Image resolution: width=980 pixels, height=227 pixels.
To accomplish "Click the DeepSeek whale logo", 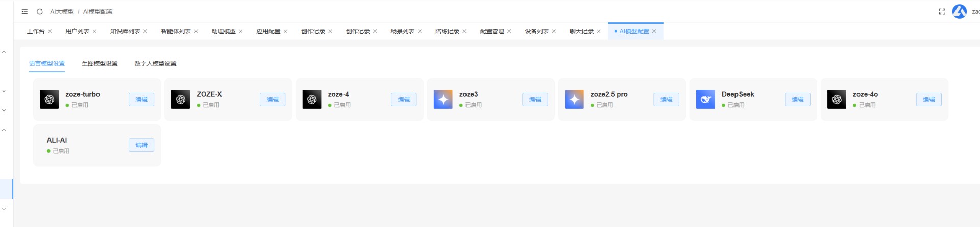I will [705, 99].
